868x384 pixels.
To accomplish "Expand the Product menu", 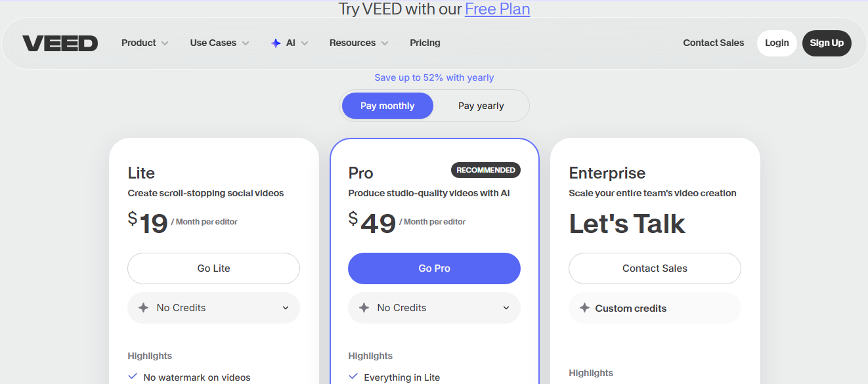I will coord(144,43).
